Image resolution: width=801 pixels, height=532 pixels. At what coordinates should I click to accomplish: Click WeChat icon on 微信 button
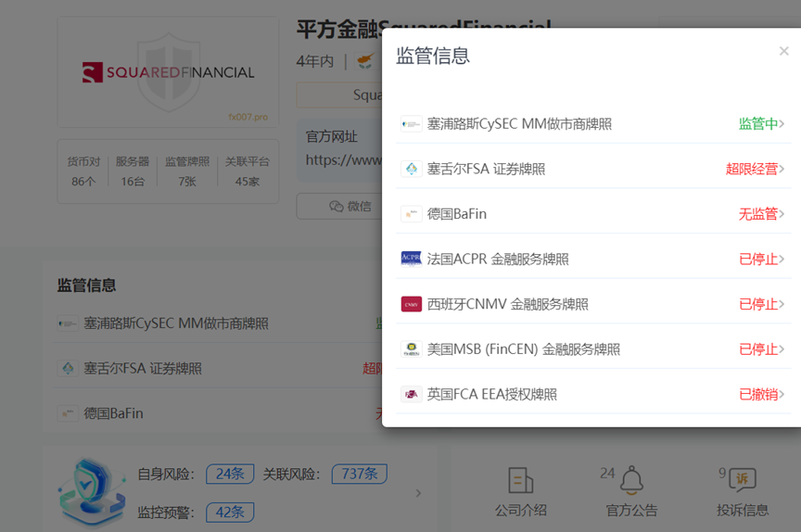pos(337,207)
